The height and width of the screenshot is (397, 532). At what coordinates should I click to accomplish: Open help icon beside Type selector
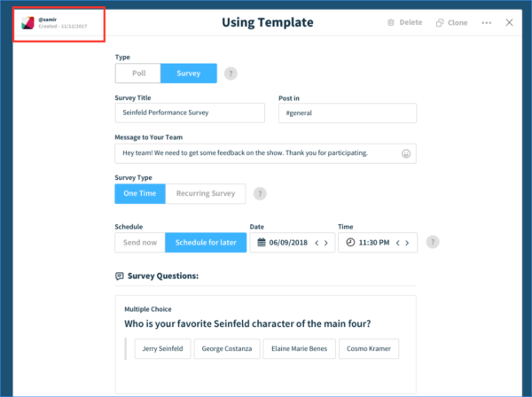point(231,74)
